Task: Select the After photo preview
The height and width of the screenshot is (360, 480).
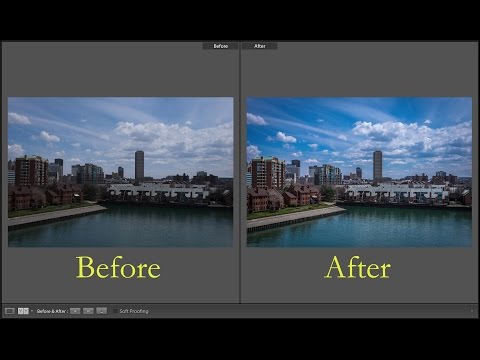Action: 359,172
